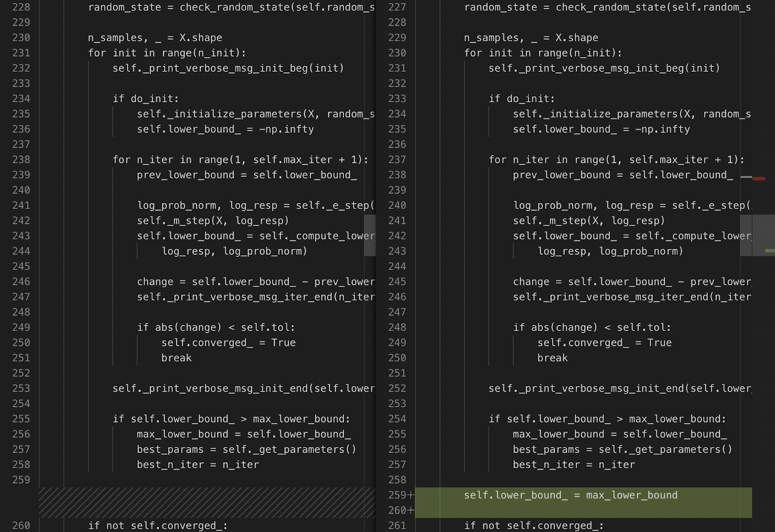This screenshot has width=775, height=532.
Task: Click 'self.converged_ = True' on right line 249
Action: [604, 343]
